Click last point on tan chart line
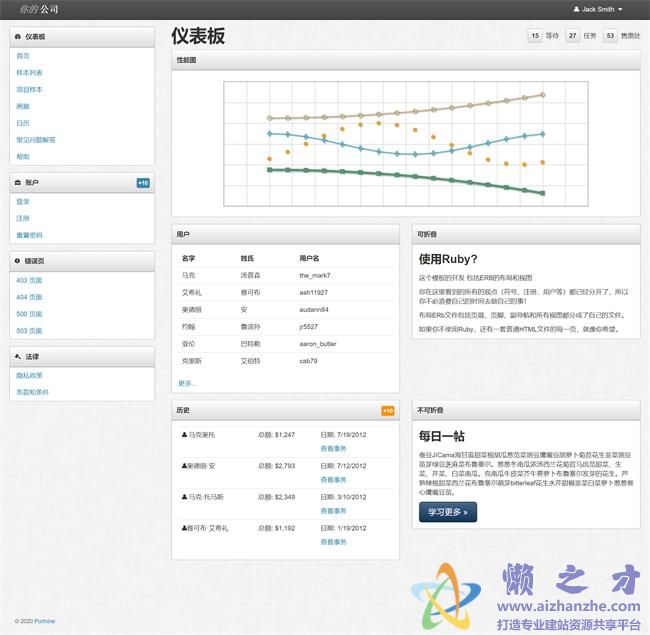650x635 pixels. pyautogui.click(x=543, y=95)
